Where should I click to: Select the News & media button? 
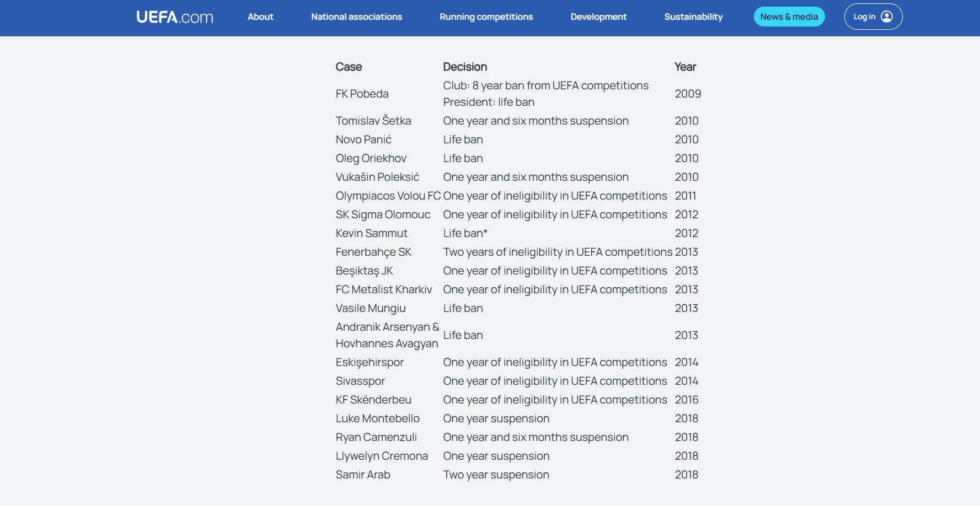(x=789, y=17)
